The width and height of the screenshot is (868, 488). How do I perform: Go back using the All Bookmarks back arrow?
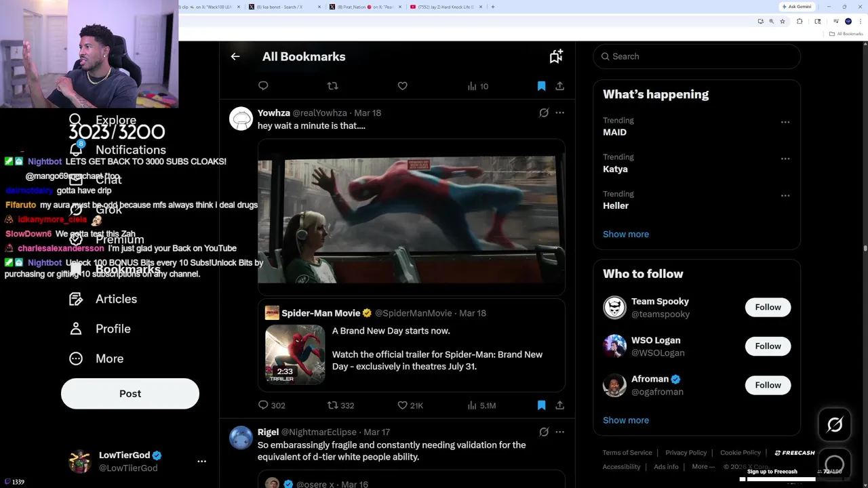pos(235,57)
